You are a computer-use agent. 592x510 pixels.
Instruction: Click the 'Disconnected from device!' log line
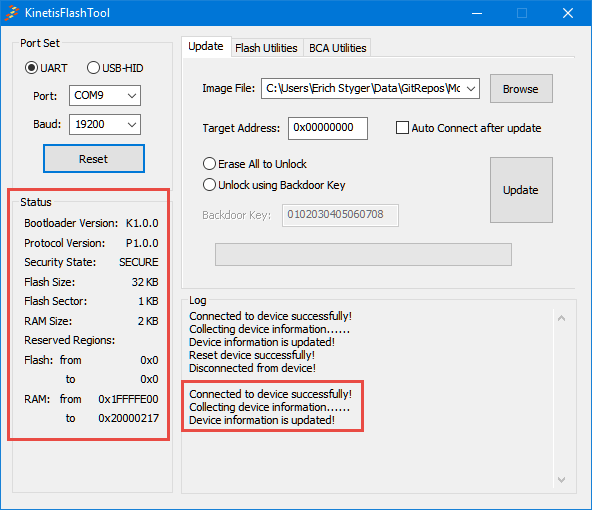pos(252,368)
